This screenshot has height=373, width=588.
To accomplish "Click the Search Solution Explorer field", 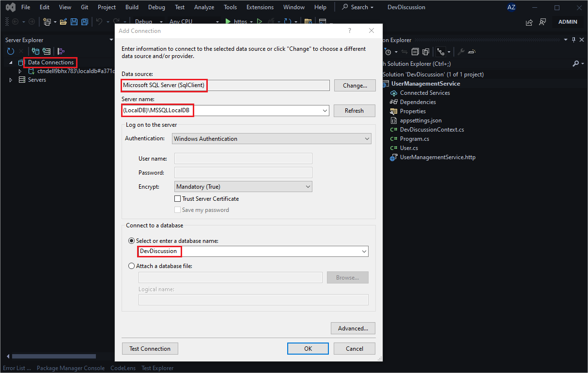I will click(477, 63).
